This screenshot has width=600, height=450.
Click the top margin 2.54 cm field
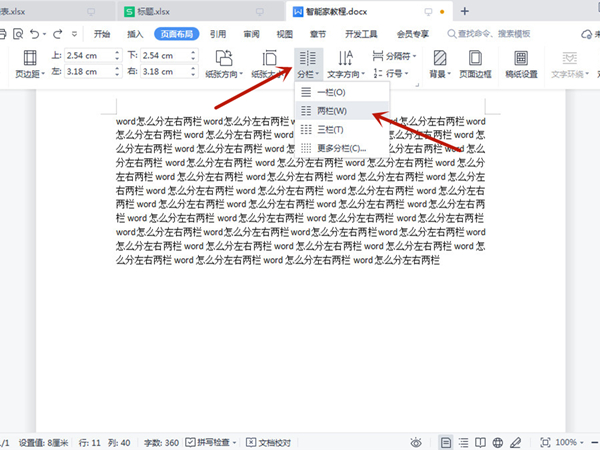pyautogui.click(x=87, y=56)
